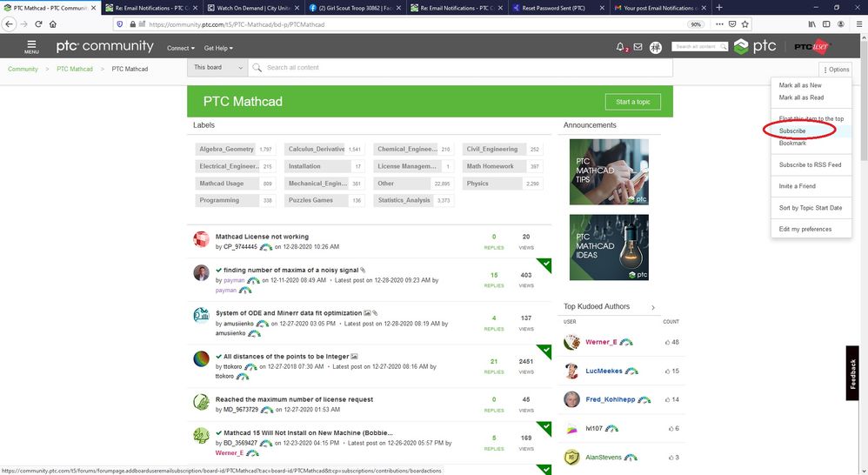Open the browser page actions ellipsis
This screenshot has height=475, width=868.
pyautogui.click(x=719, y=23)
